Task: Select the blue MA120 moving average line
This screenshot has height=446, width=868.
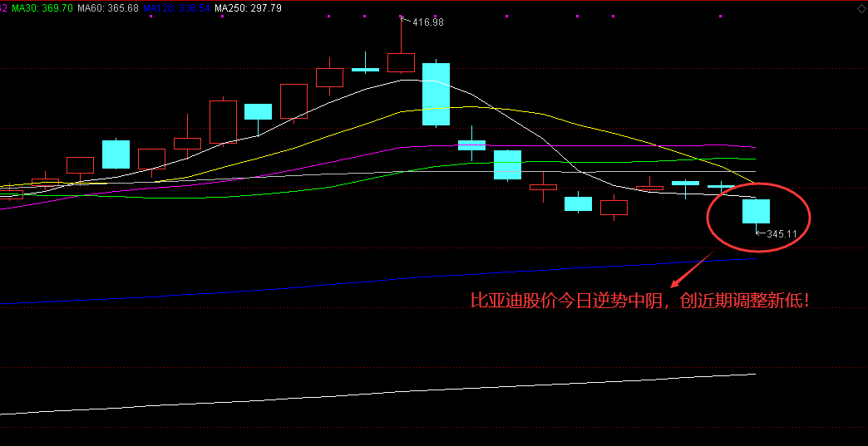Action: (378, 281)
